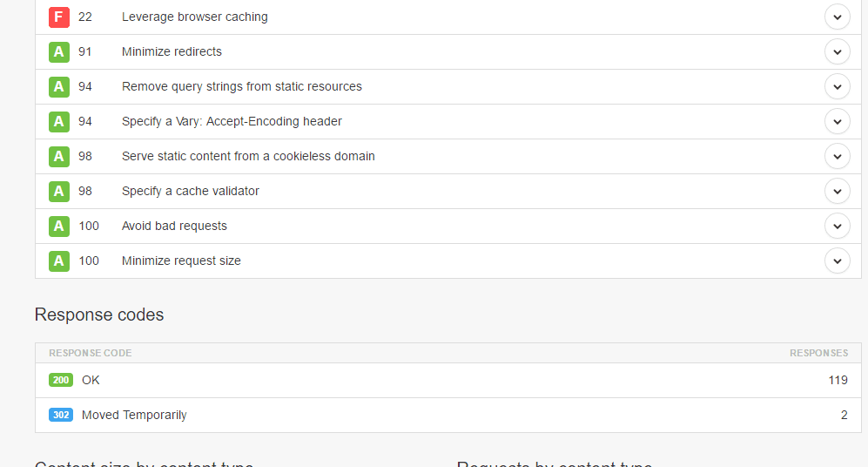Click the Specify a cache validator label

(x=190, y=191)
